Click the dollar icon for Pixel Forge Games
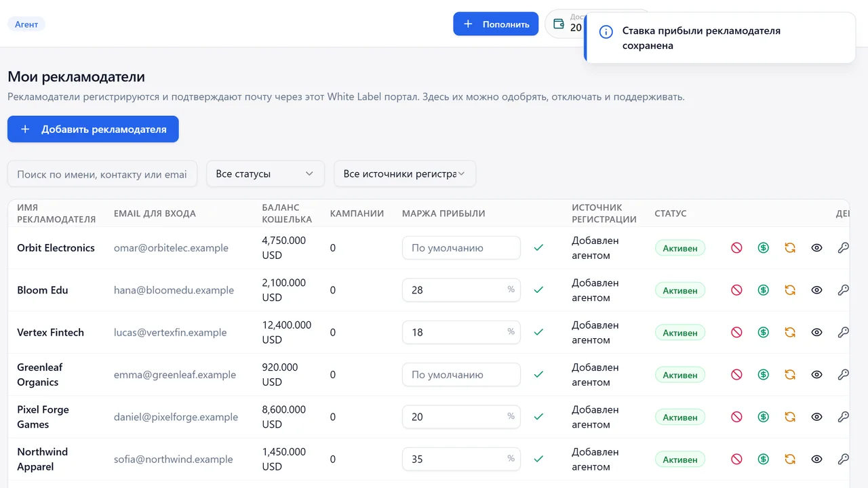 [764, 417]
